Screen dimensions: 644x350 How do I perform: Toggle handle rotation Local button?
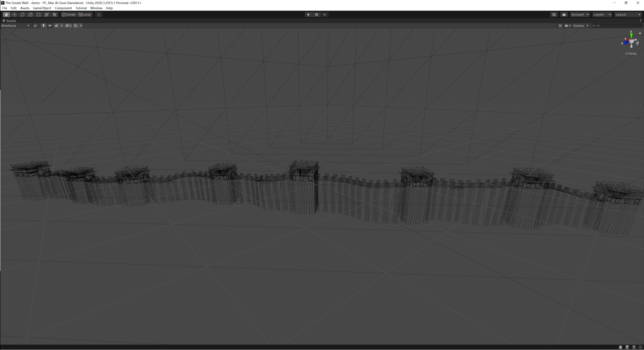pyautogui.click(x=85, y=15)
